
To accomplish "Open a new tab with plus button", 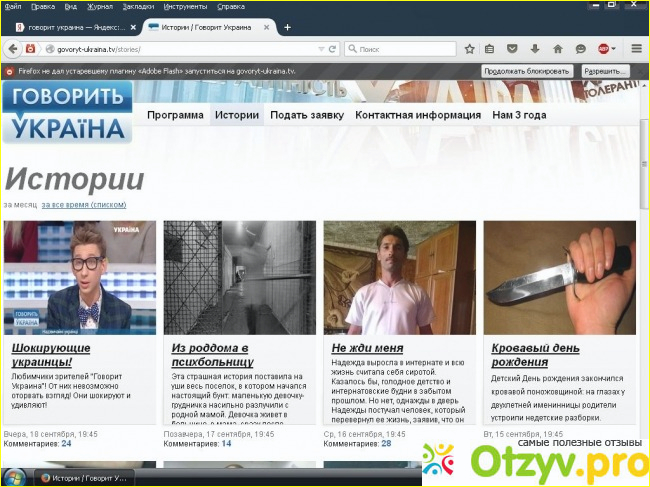I will pos(287,27).
